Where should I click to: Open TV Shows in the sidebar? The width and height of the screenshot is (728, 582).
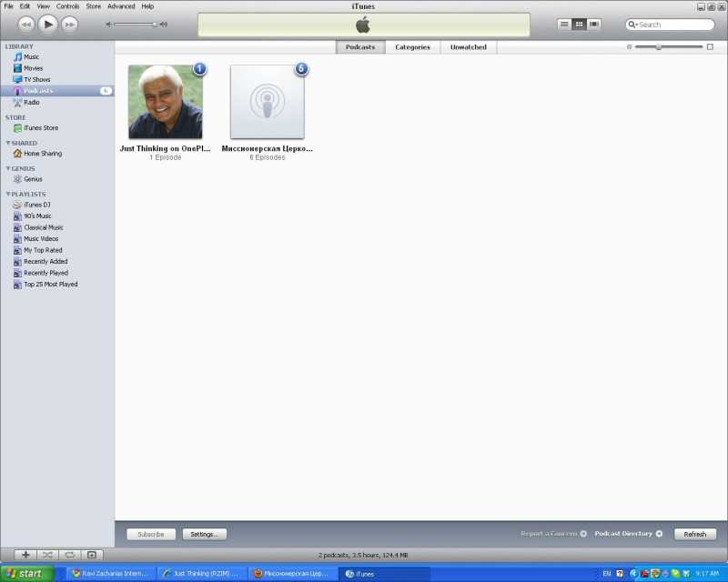[x=36, y=79]
